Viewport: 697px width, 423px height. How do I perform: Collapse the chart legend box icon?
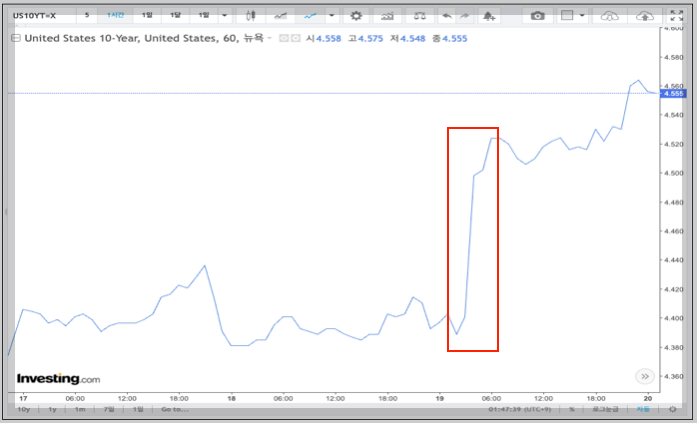16,38
